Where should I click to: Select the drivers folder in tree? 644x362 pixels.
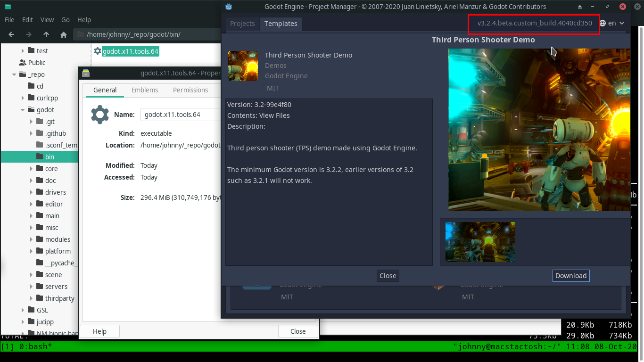(x=56, y=192)
